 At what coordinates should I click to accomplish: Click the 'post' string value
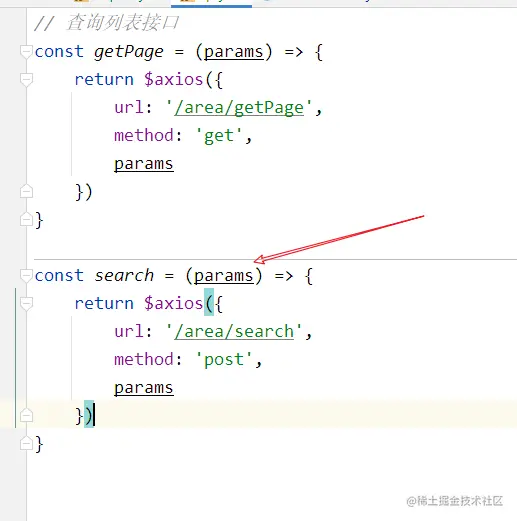coord(224,360)
